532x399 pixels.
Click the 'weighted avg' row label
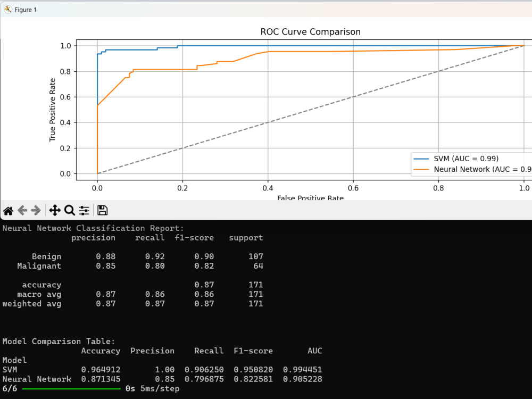[32, 304]
